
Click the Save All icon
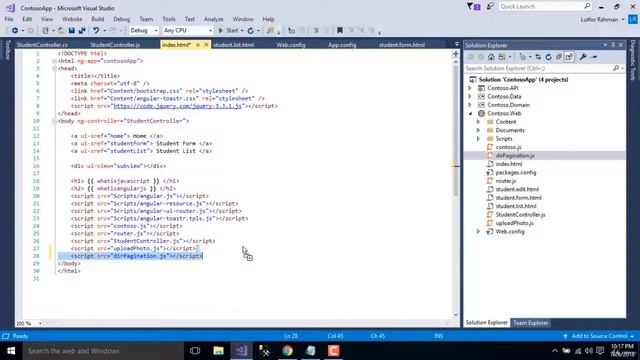pyautogui.click(x=82, y=31)
